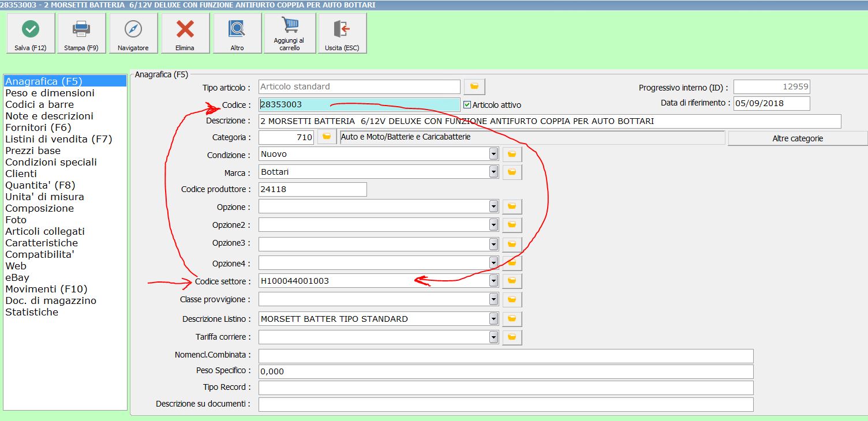Click the Codice produttore field 24118
Screen dimensions: 868x421
(x=312, y=189)
